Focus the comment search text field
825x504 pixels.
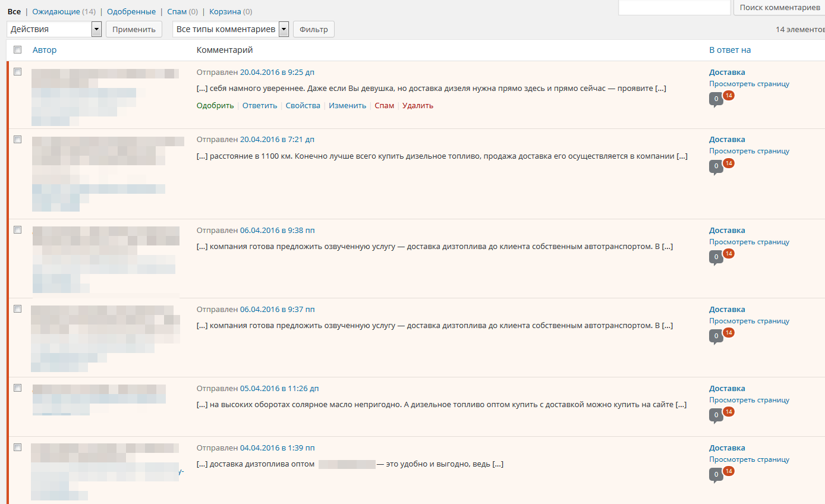point(674,7)
